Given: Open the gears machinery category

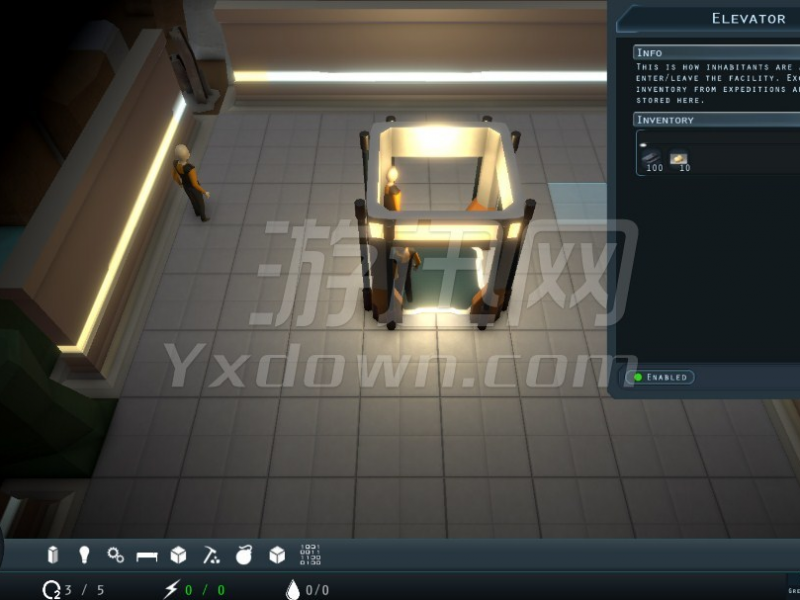Looking at the screenshot, I should click(x=115, y=555).
